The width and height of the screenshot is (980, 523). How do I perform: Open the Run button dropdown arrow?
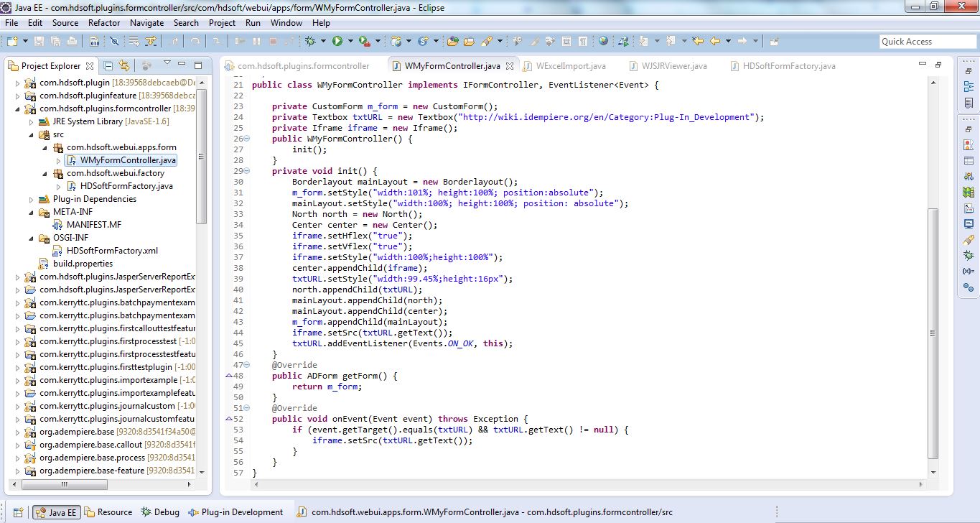350,42
